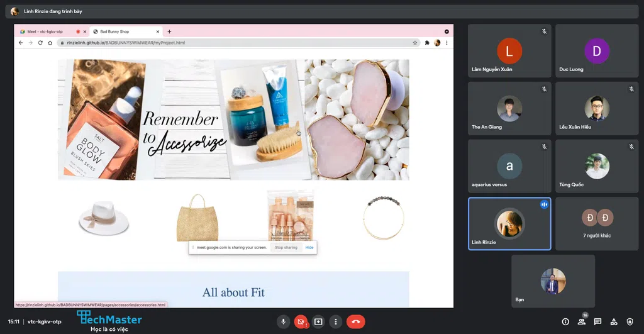The image size is (644, 334).
Task: Click All about Fit heading
Action: pos(233,292)
